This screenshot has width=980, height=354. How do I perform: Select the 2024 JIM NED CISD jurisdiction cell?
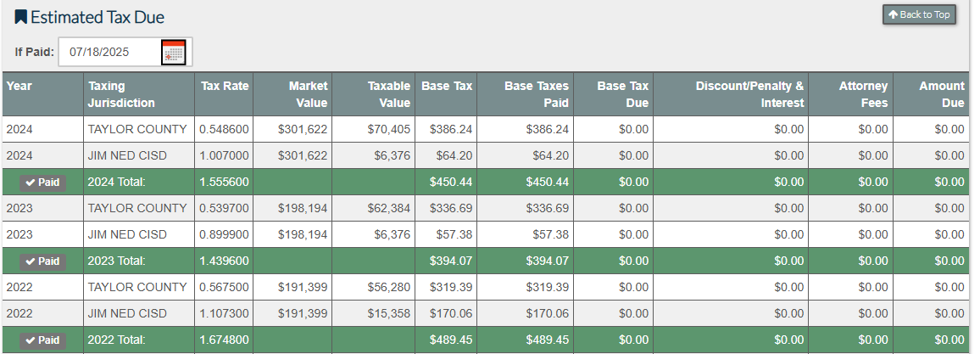[127, 156]
